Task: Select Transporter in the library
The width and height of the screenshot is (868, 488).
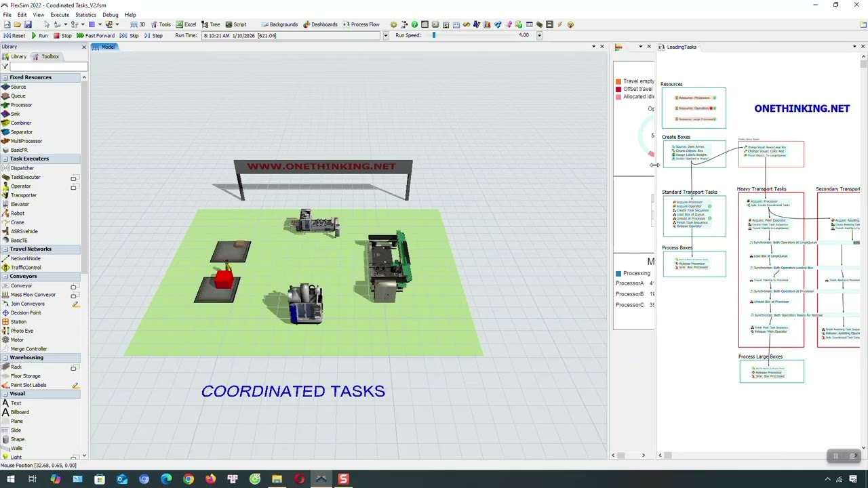Action: tap(24, 195)
